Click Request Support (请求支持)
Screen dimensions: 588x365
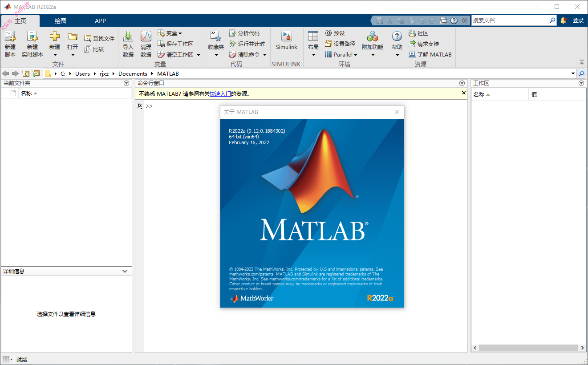coord(424,44)
